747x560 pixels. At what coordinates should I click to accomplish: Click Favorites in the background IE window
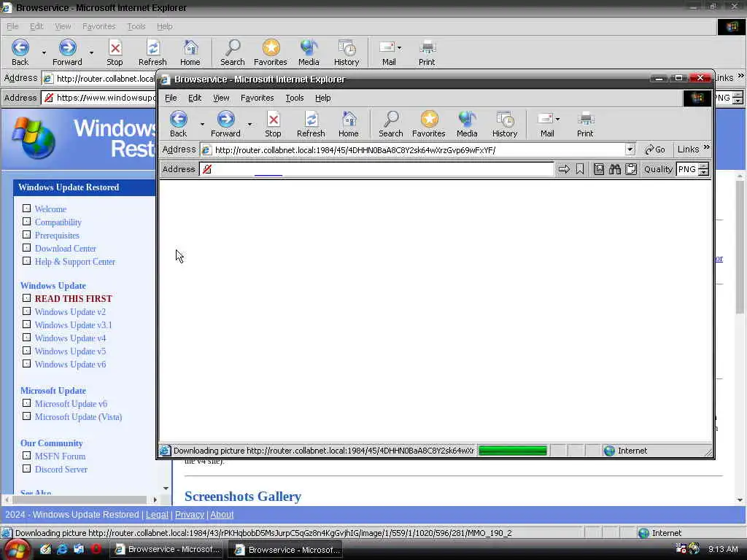pos(271,52)
